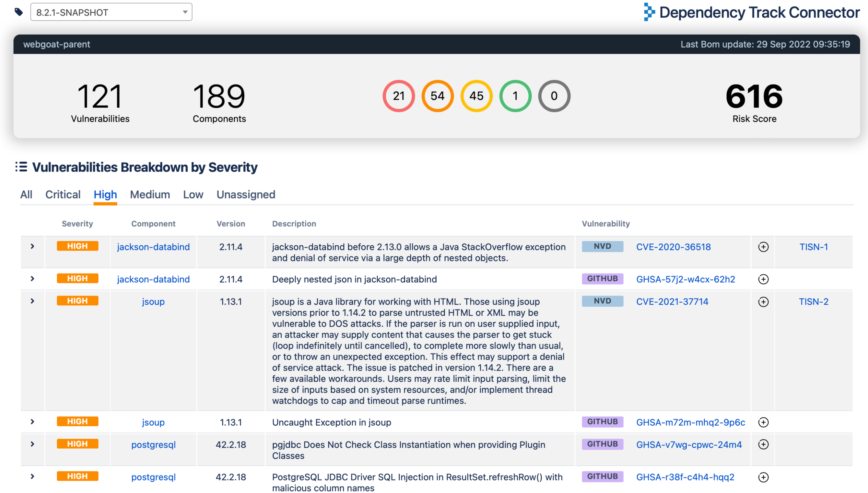Click plus icon for GHSA-57j2-w4cx-62h2 row
The width and height of the screenshot is (868, 493).
click(x=763, y=279)
